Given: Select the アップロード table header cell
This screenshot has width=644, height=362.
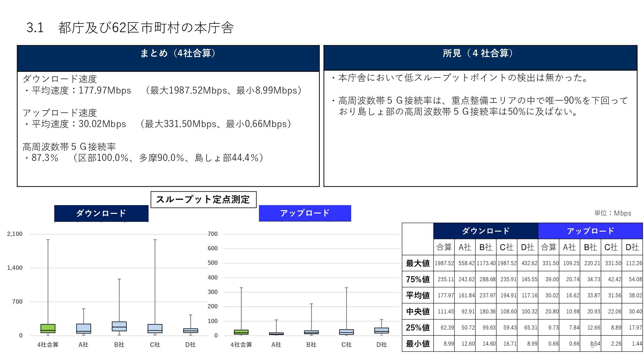Looking at the screenshot, I should pyautogui.click(x=590, y=231).
